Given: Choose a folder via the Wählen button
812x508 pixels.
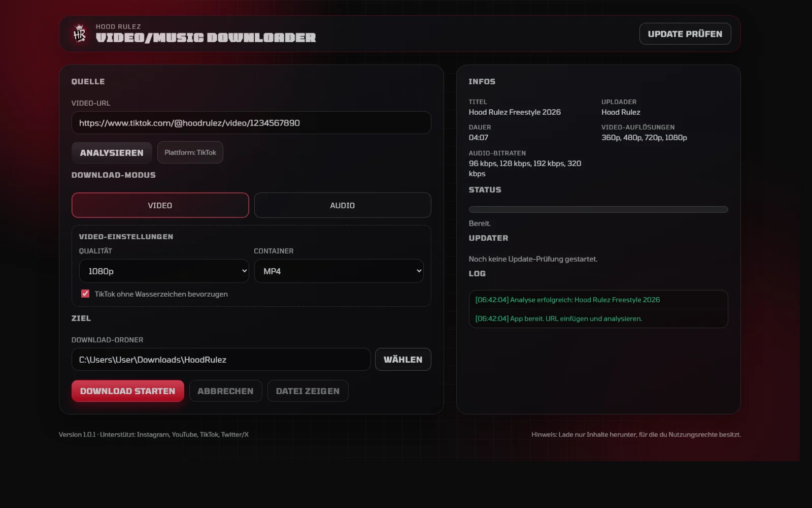Looking at the screenshot, I should [402, 359].
